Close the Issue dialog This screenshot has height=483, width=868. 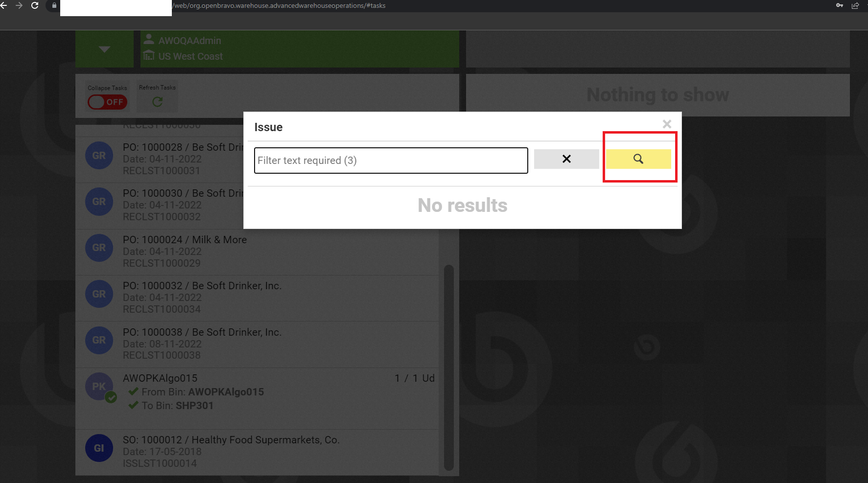666,124
